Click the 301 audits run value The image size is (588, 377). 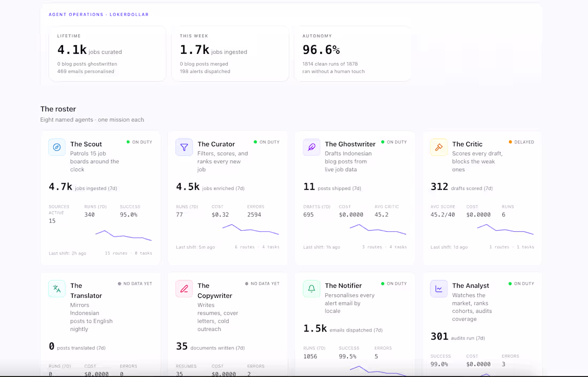tap(439, 336)
